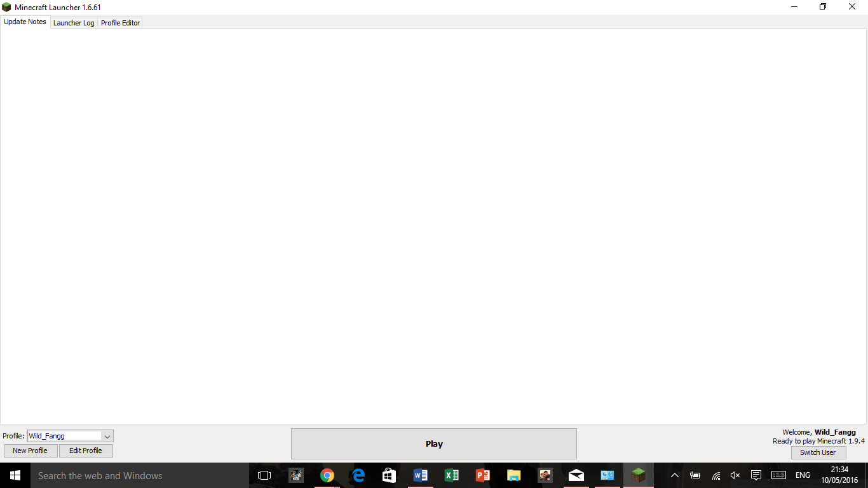The image size is (868, 488).
Task: Open the Action Center notifications icon
Action: click(756, 475)
